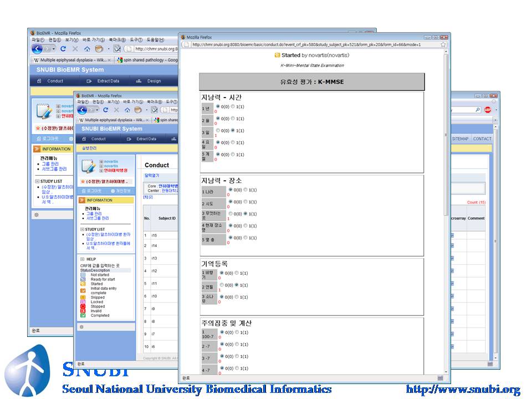Click front popup vertical scrollbar thumb

(446, 134)
